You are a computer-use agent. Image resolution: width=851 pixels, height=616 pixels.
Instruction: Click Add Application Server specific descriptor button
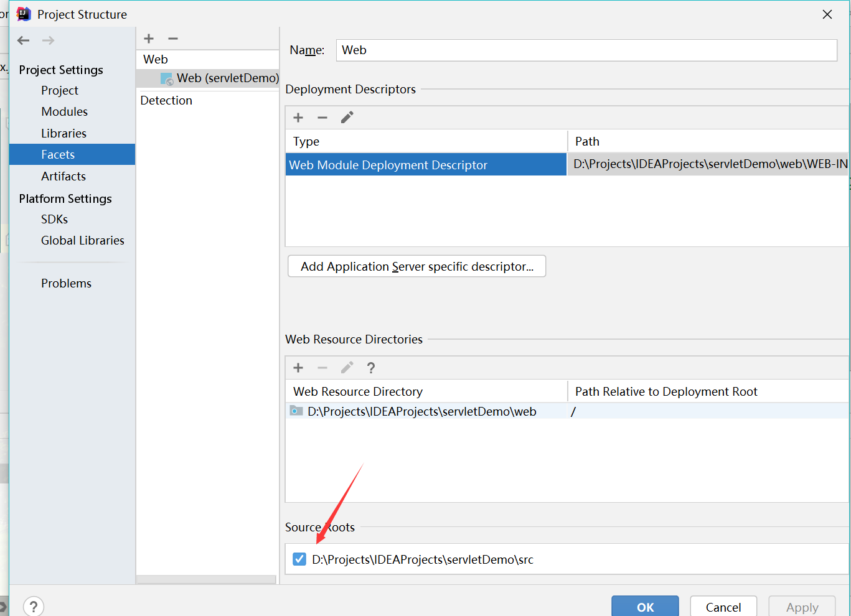tap(416, 266)
